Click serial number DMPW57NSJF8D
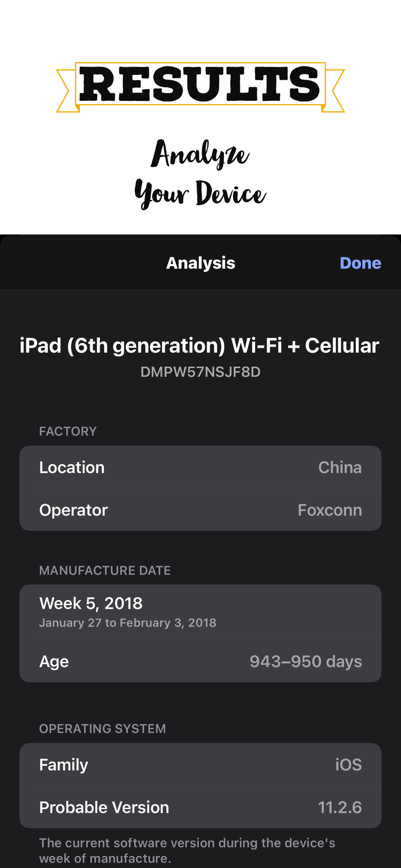This screenshot has width=401, height=868. click(x=200, y=372)
